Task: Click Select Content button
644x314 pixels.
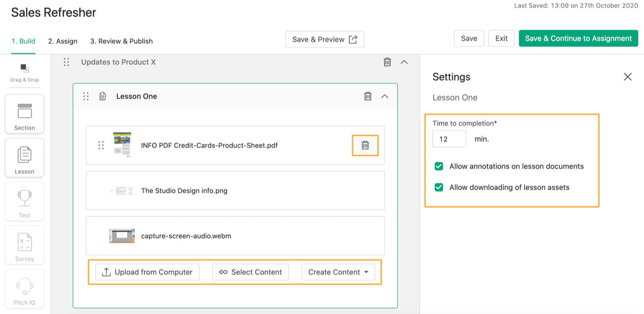Action: click(250, 272)
